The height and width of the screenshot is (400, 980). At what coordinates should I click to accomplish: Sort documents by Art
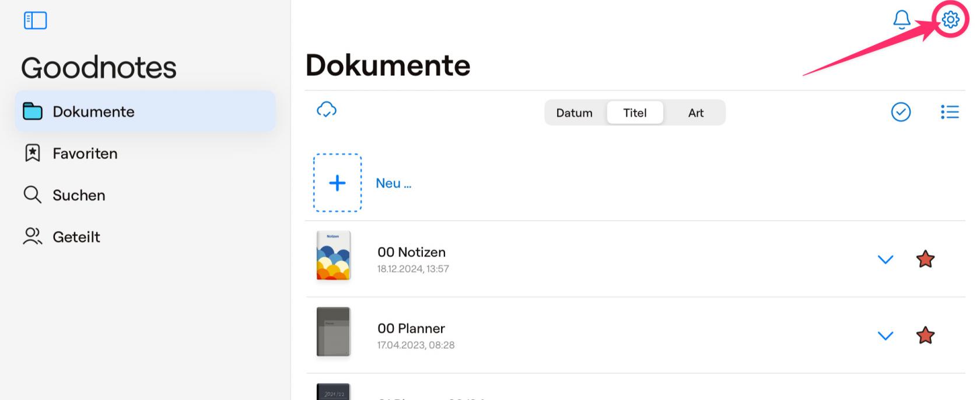[695, 113]
